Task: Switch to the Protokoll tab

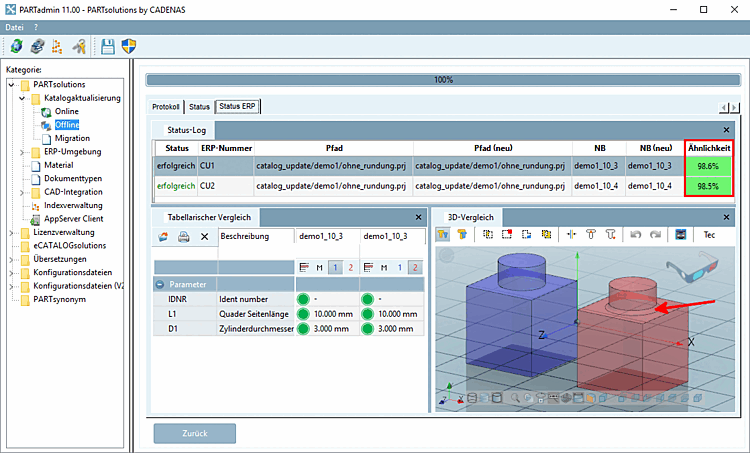Action: pyautogui.click(x=166, y=106)
